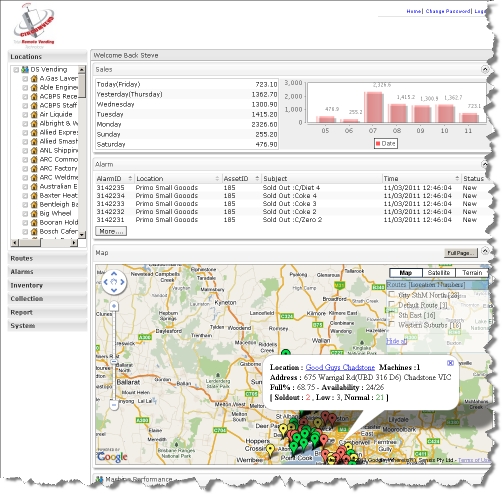The height and width of the screenshot is (494, 502).
Task: Click the house icon beside Able Engine
Action: 34,88
